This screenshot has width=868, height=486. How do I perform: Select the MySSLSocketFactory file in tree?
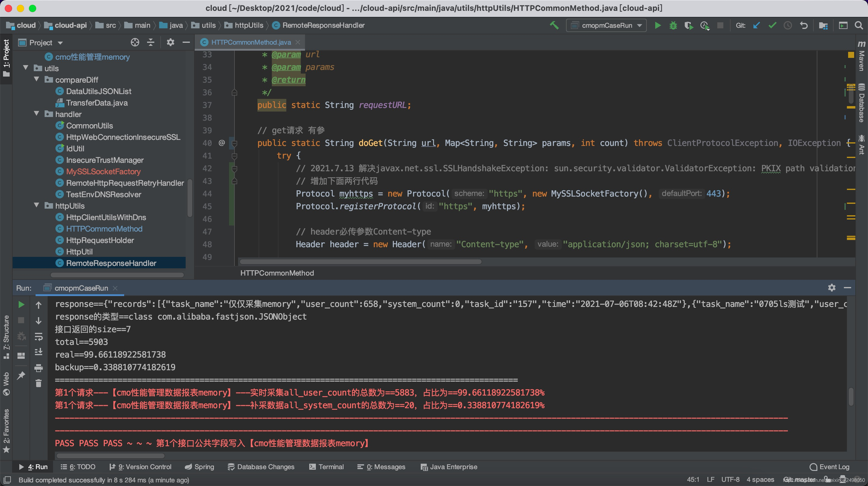pyautogui.click(x=103, y=172)
